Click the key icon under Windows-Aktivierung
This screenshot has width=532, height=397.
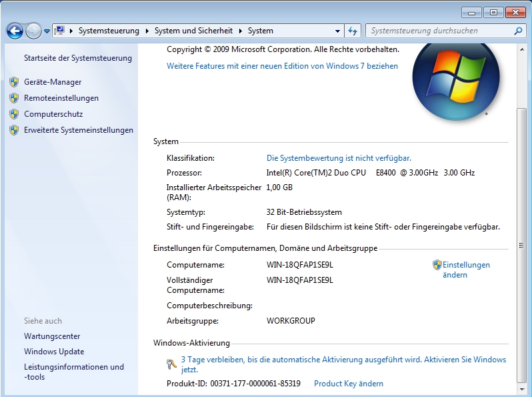tap(171, 364)
